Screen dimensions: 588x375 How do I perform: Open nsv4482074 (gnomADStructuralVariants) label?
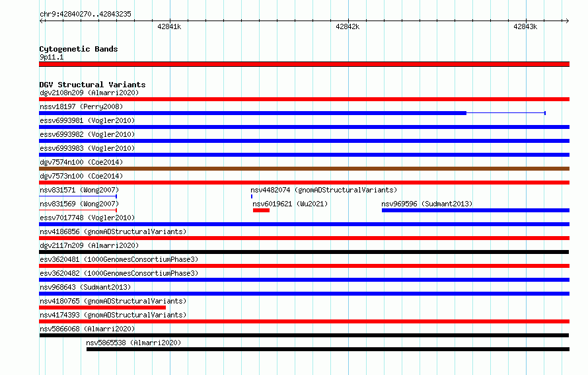pos(324,190)
